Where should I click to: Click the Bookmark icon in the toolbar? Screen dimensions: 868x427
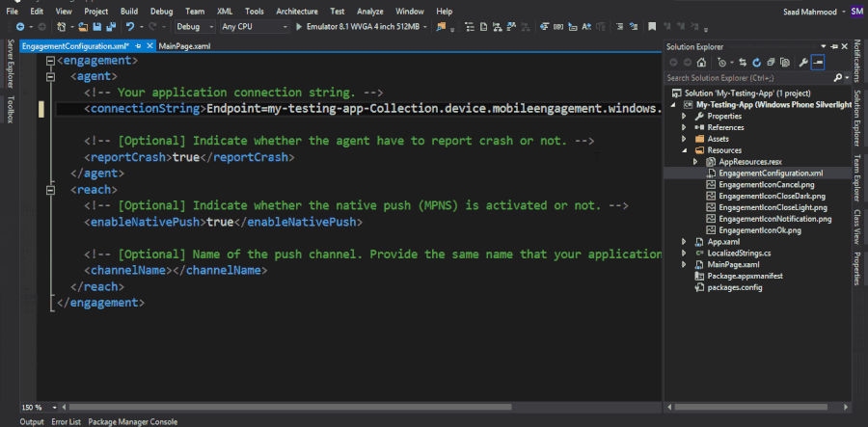(652, 27)
